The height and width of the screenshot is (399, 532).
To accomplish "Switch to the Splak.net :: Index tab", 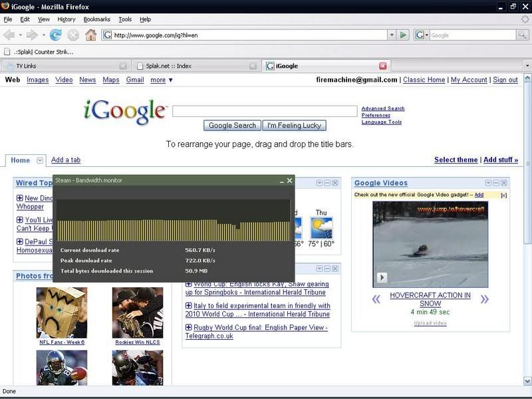I will coord(194,66).
